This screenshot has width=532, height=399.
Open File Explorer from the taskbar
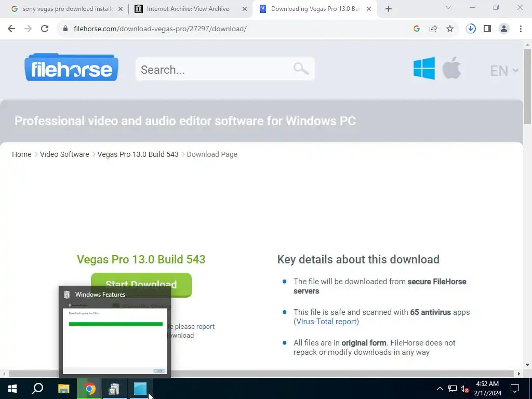pos(64,389)
